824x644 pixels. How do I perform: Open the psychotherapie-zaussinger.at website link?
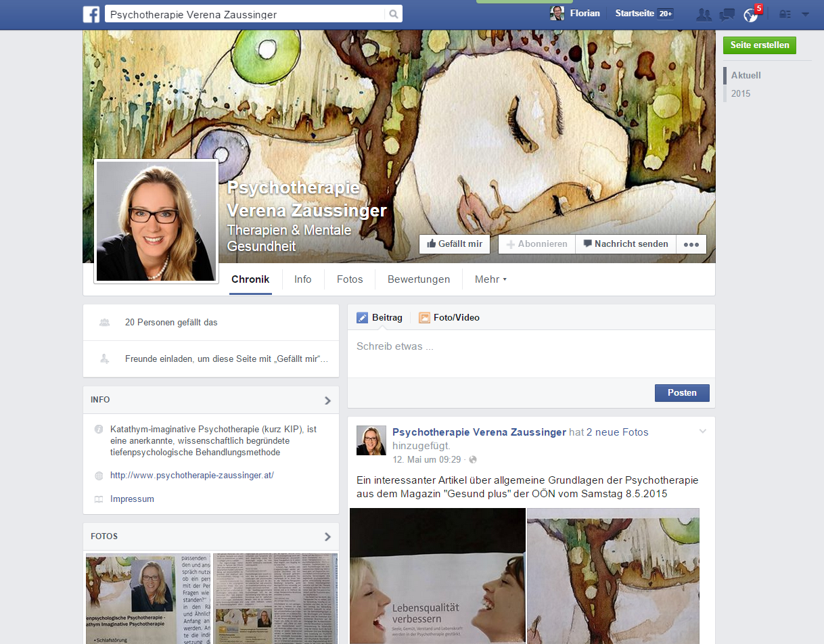coord(192,476)
